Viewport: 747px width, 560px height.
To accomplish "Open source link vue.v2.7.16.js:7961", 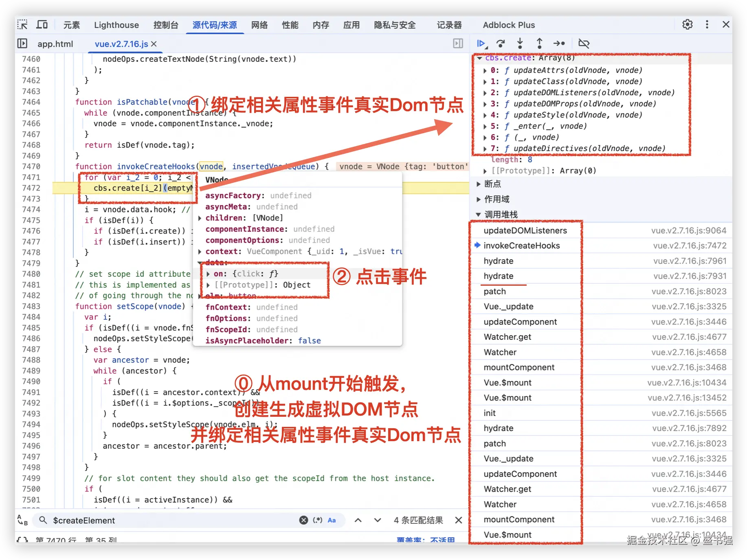I will click(690, 261).
